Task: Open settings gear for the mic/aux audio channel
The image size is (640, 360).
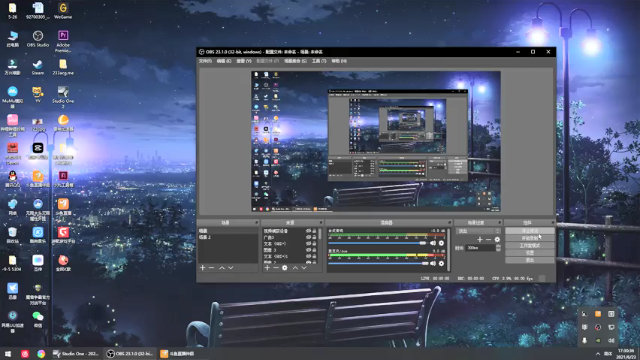Action: [441, 263]
